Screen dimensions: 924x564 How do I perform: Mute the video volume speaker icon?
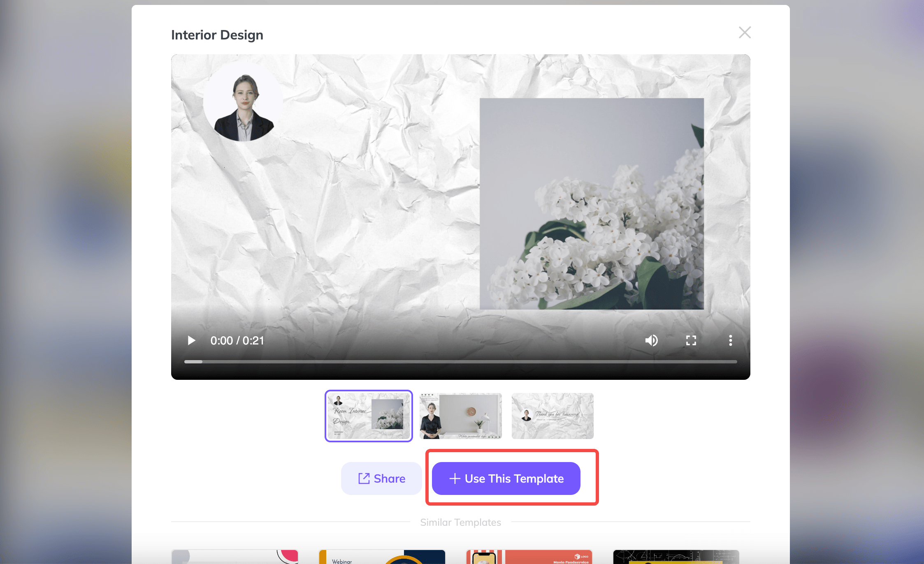tap(651, 340)
